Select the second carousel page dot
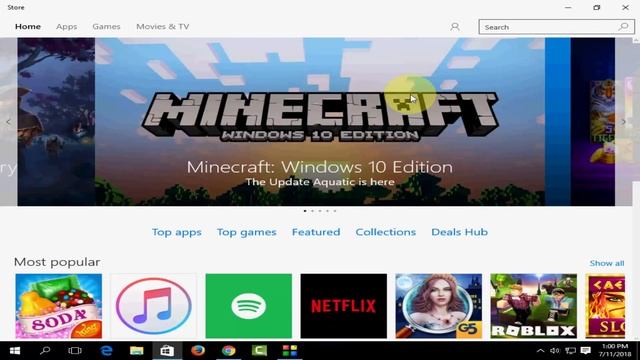Screen dimensions: 640x360 point(312,211)
